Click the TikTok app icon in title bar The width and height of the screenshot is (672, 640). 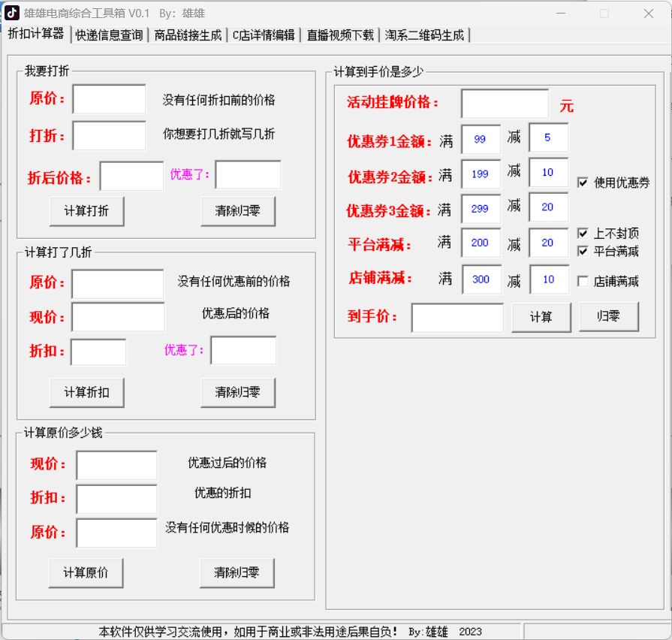pos(11,13)
